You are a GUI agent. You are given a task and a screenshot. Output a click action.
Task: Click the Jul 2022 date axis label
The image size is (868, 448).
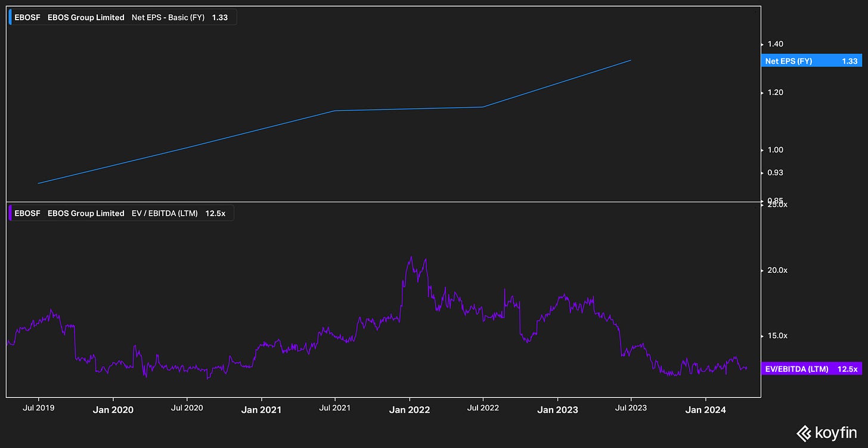click(483, 407)
